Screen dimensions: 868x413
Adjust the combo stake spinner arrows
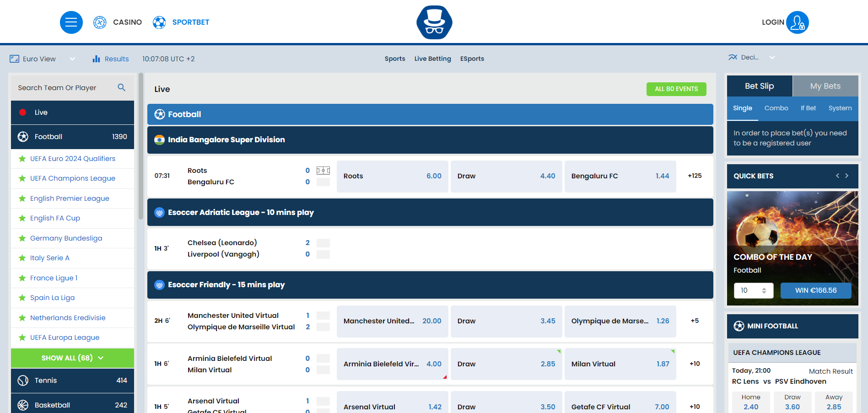coord(764,290)
